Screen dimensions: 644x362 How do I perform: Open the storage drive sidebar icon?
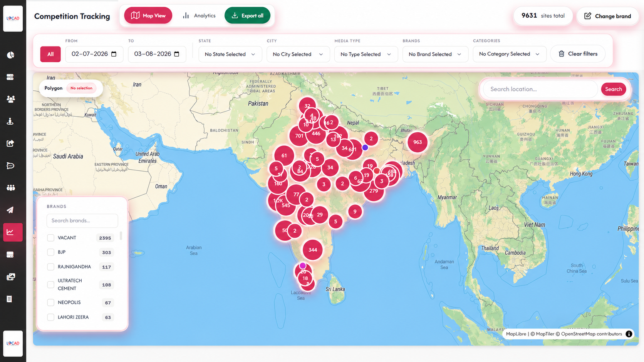pyautogui.click(x=10, y=255)
